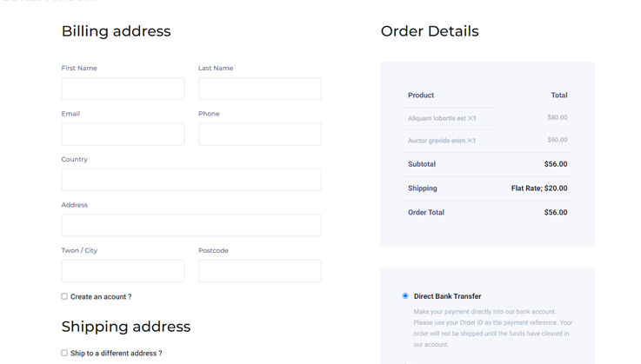
Task: Click the Billing address heading
Action: 116,31
